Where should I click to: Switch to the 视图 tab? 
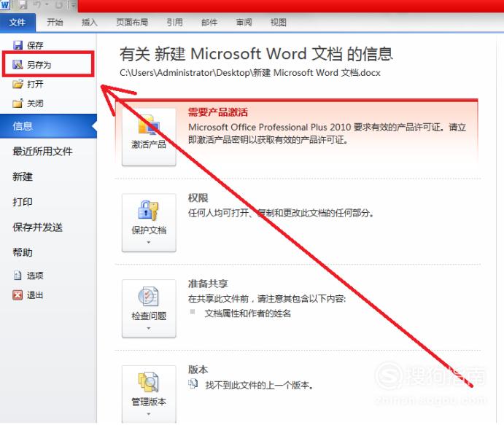pos(279,23)
